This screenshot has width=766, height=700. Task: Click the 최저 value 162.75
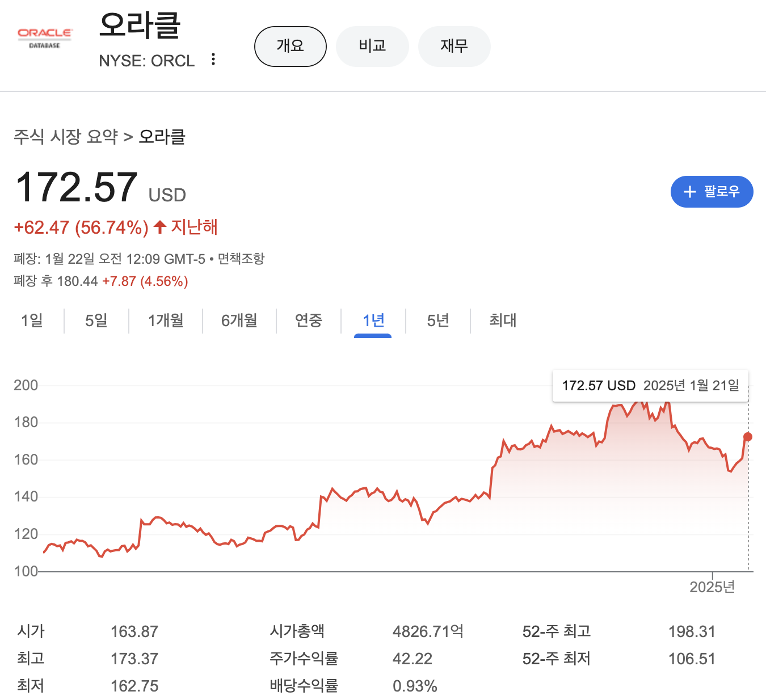(134, 686)
